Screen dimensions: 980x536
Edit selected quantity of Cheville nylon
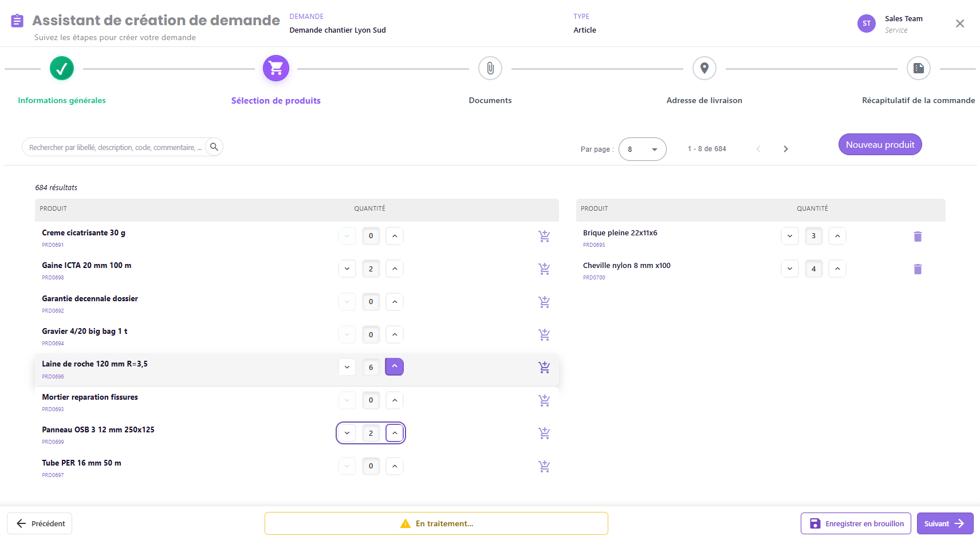tap(814, 269)
